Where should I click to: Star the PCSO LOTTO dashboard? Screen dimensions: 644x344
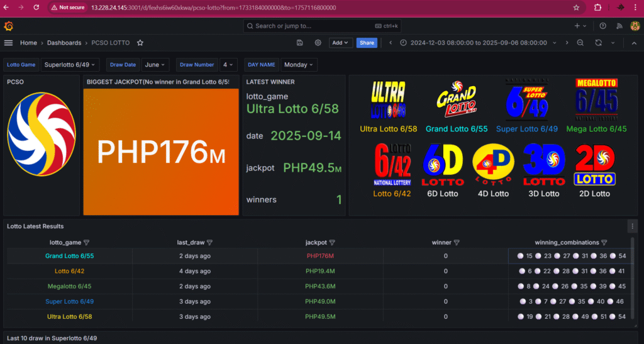[x=140, y=43]
